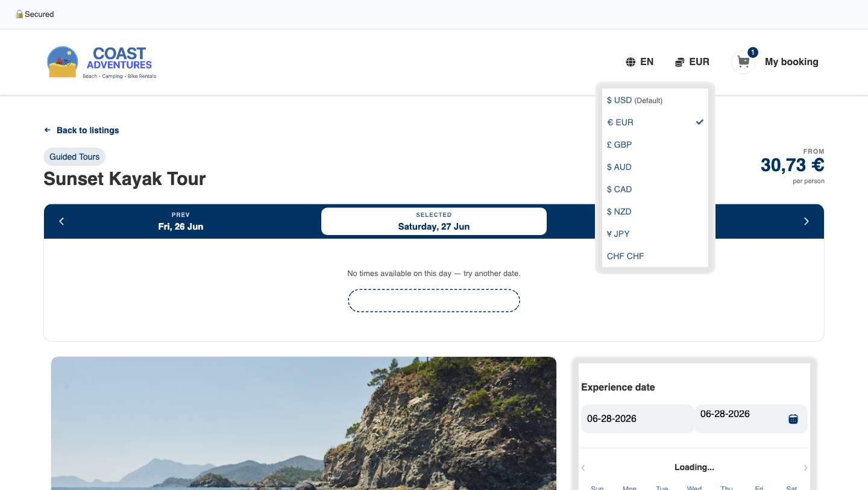The width and height of the screenshot is (868, 490).
Task: Select £ GBP currency option
Action: [x=655, y=145]
